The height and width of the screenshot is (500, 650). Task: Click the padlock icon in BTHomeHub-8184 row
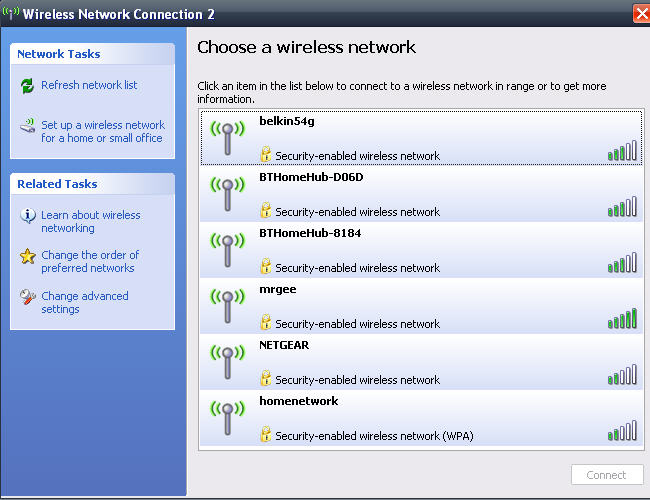(x=265, y=266)
